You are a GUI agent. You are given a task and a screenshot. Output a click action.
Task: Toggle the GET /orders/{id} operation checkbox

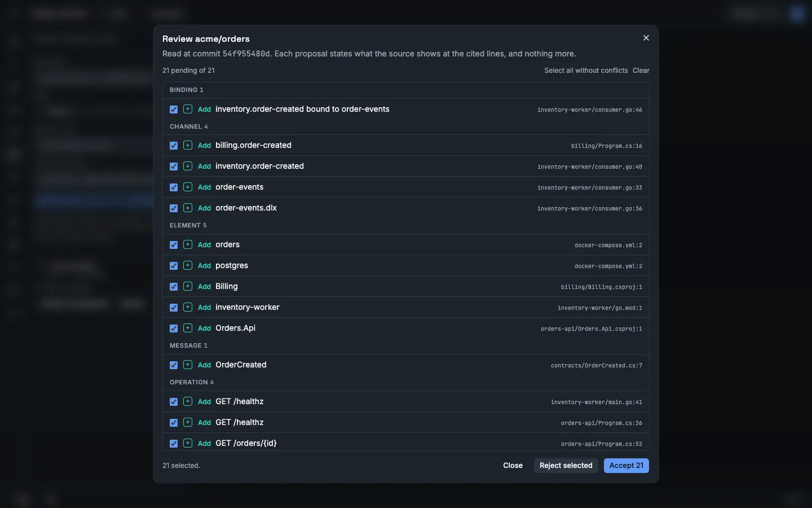click(x=174, y=444)
